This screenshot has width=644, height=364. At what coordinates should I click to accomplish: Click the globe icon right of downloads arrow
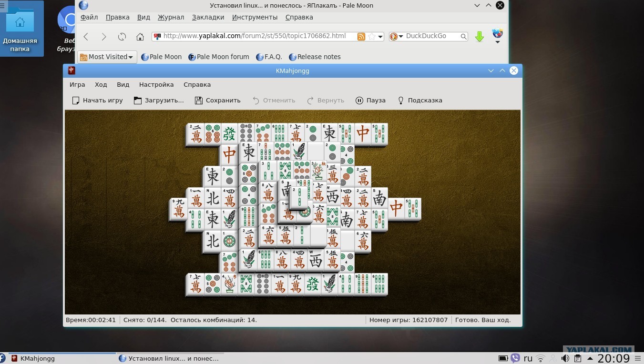(x=497, y=33)
